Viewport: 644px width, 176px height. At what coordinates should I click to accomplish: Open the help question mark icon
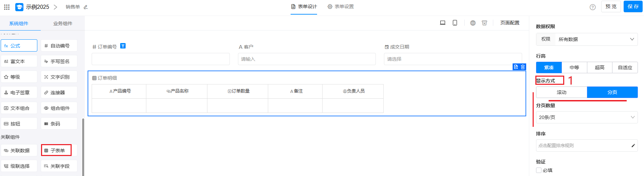point(593,7)
